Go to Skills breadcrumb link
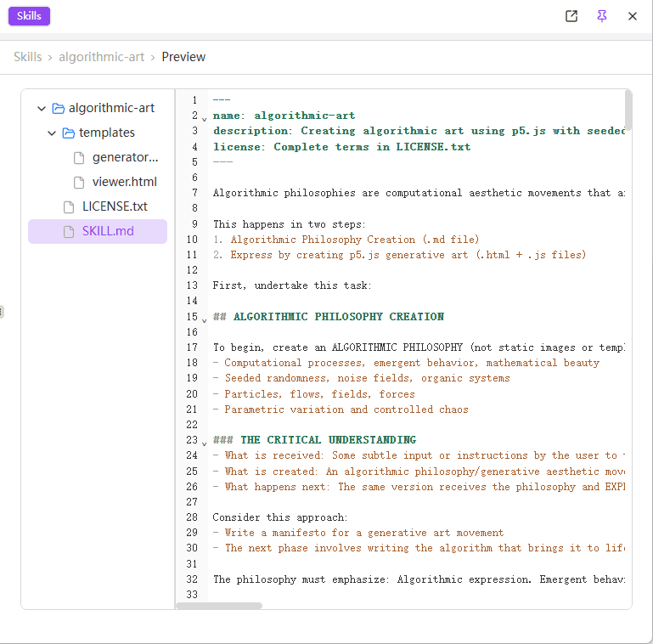 (x=27, y=57)
